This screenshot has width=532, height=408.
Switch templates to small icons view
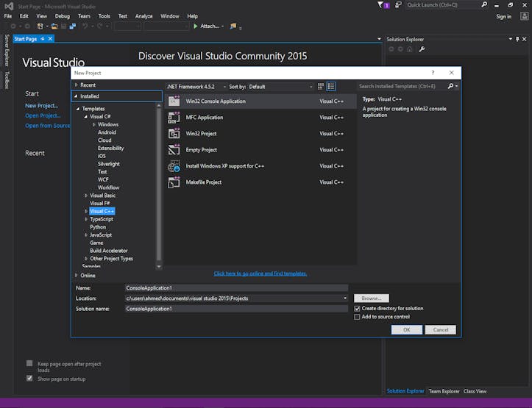point(321,87)
